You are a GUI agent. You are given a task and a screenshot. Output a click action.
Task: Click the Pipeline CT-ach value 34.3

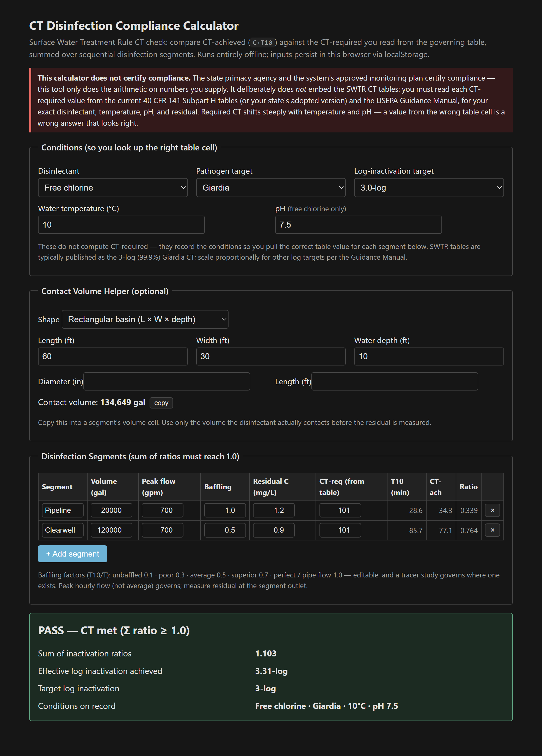pyautogui.click(x=445, y=511)
